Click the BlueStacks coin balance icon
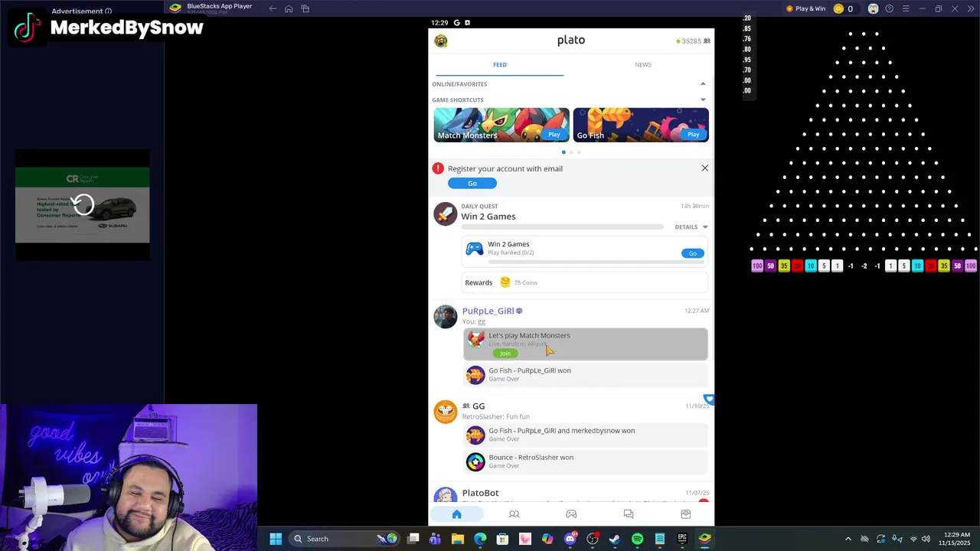Image resolution: width=980 pixels, height=551 pixels. coord(838,8)
